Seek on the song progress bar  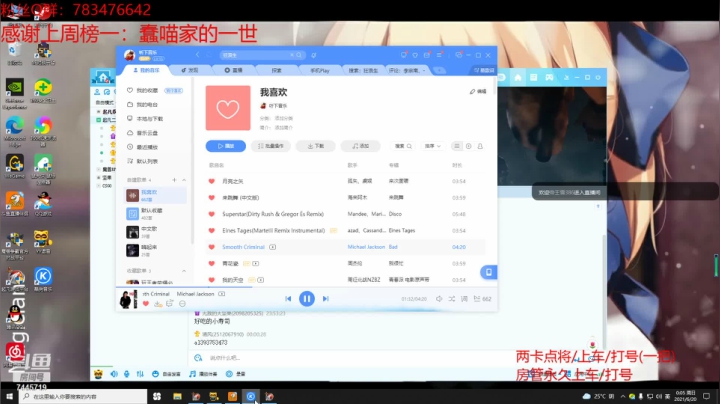pyautogui.click(x=307, y=287)
